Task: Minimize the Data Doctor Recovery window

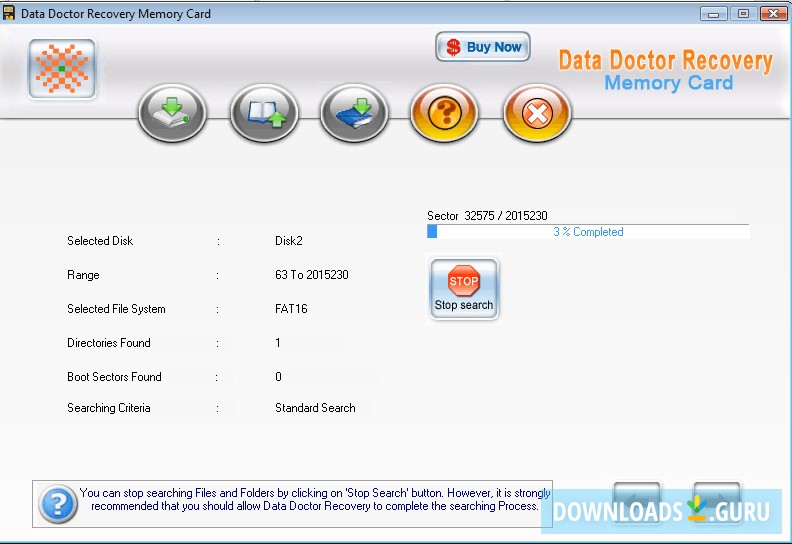Action: pyautogui.click(x=713, y=14)
